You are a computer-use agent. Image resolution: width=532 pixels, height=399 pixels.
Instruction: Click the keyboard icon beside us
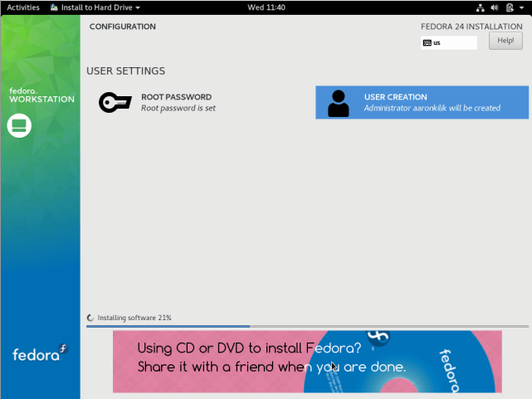(x=427, y=42)
